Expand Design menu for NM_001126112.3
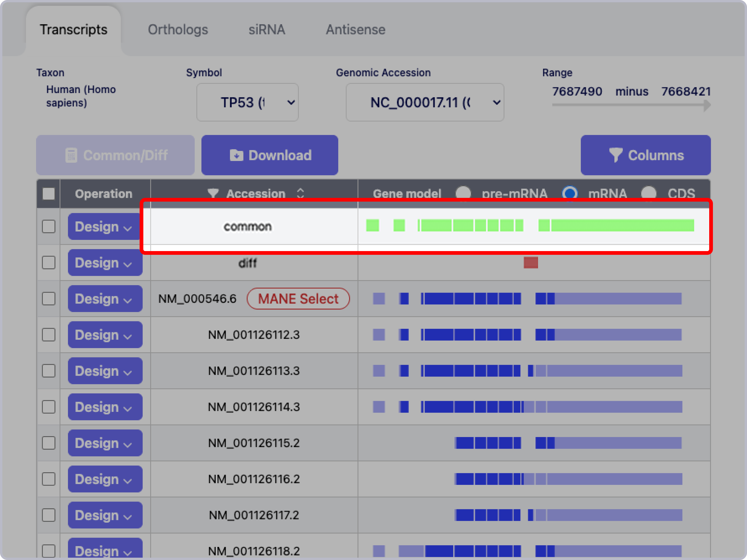The width and height of the screenshot is (747, 560). click(x=105, y=335)
